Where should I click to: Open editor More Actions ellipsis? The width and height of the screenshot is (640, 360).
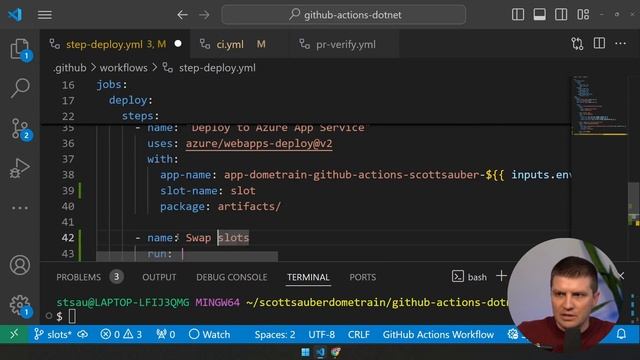(620, 43)
